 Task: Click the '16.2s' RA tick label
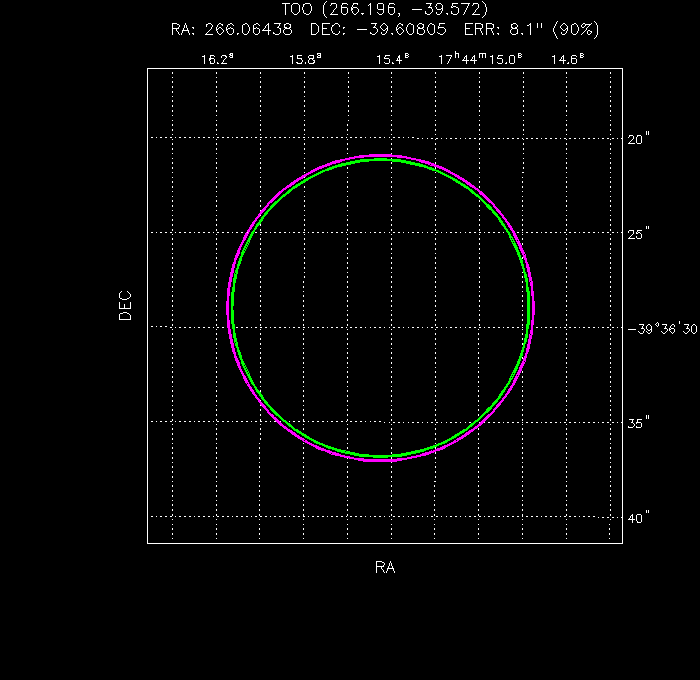[x=217, y=59]
